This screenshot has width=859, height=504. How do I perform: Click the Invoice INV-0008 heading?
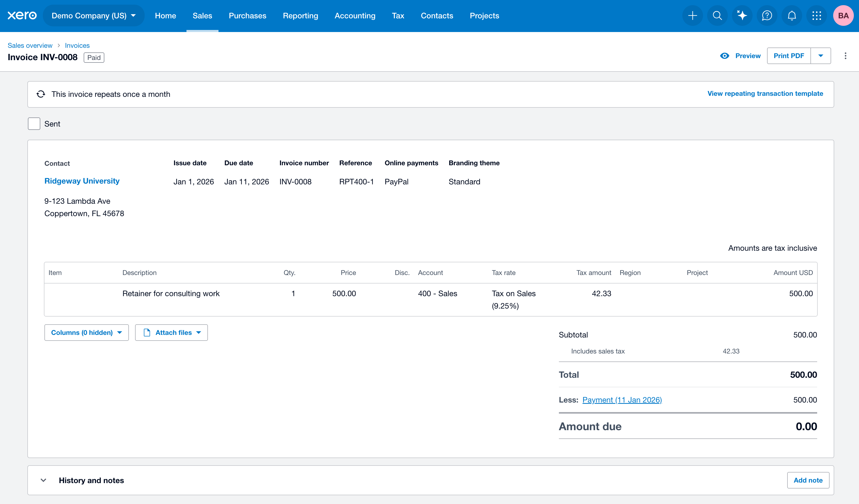click(43, 57)
